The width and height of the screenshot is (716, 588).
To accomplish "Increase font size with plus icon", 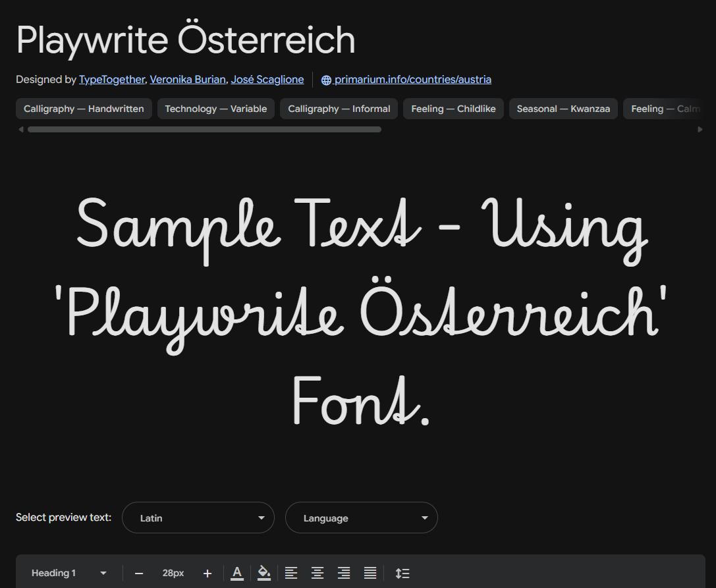I will [207, 574].
